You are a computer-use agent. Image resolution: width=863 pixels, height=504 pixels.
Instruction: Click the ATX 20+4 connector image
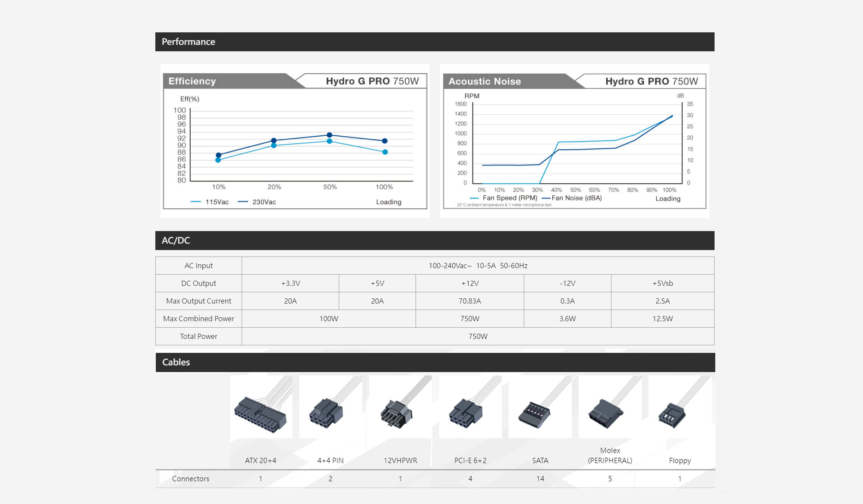pos(261,407)
